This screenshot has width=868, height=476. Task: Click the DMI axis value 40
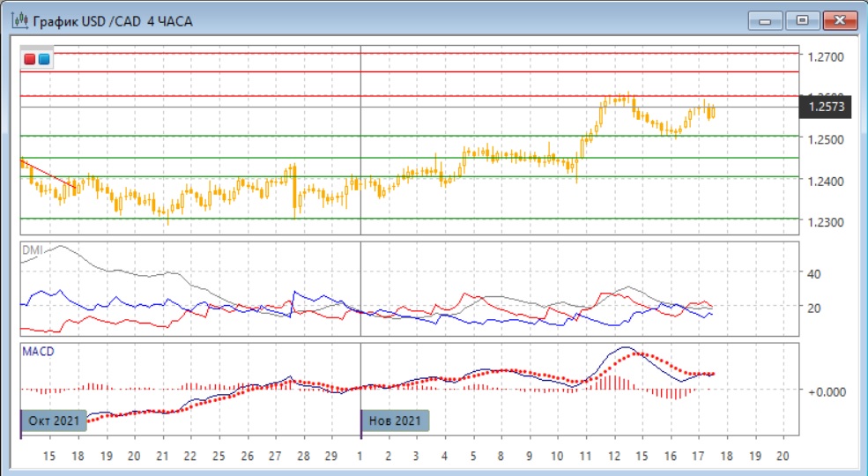coord(814,274)
